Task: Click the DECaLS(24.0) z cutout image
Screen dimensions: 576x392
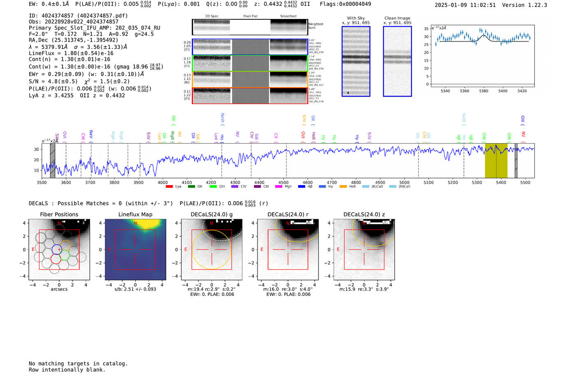Action: [x=364, y=249]
